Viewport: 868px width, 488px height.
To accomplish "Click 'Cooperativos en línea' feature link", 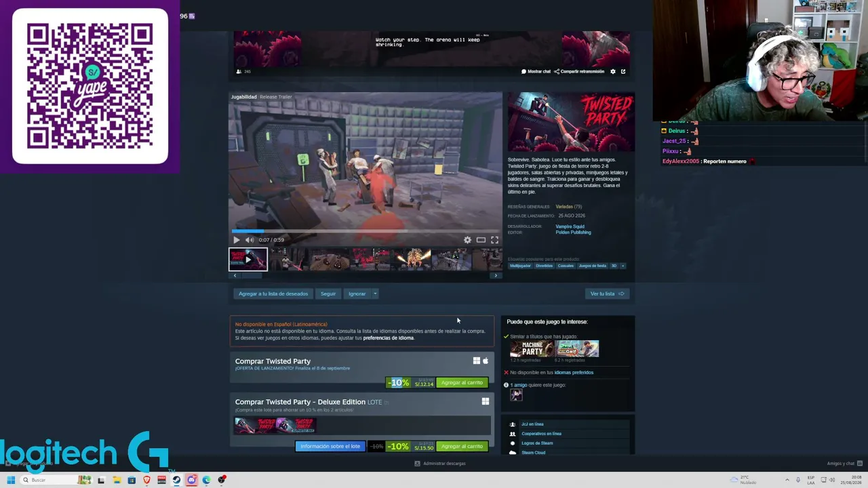I will (x=541, y=434).
